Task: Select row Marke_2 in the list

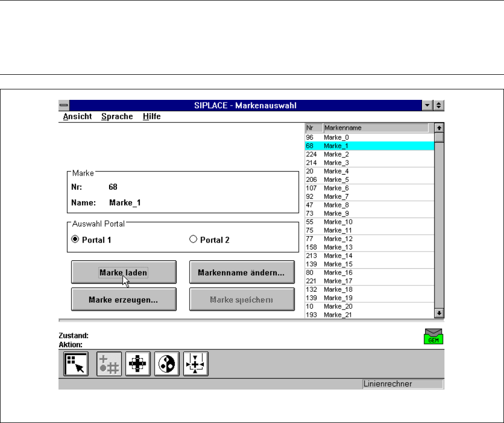Action: click(x=369, y=154)
